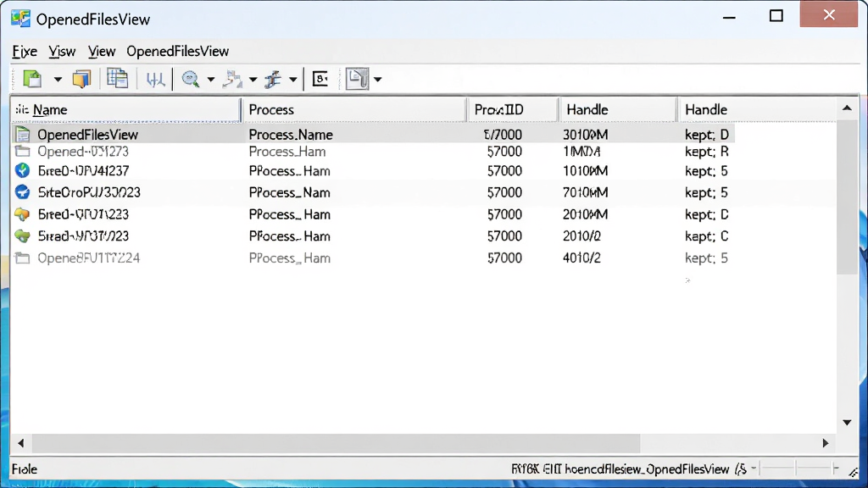Screen dimensions: 868x488
Task: Select '57000' in the Opene8FU117224 row
Action: pos(504,258)
